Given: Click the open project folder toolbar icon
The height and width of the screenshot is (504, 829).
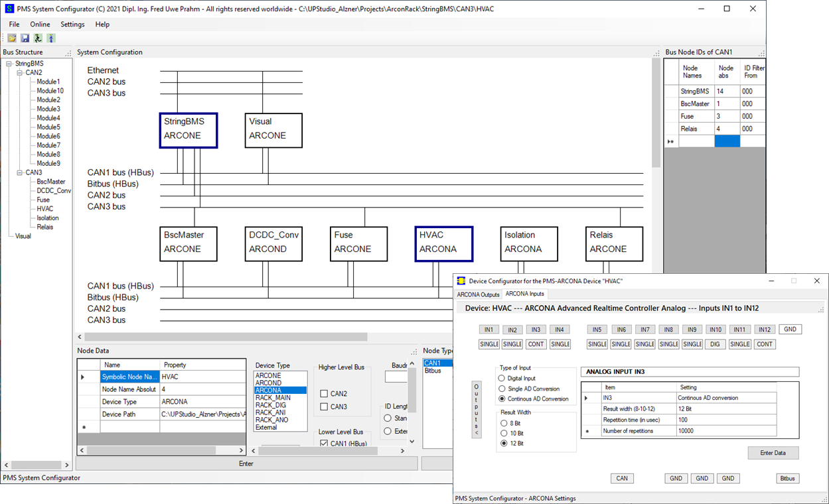Looking at the screenshot, I should [11, 38].
